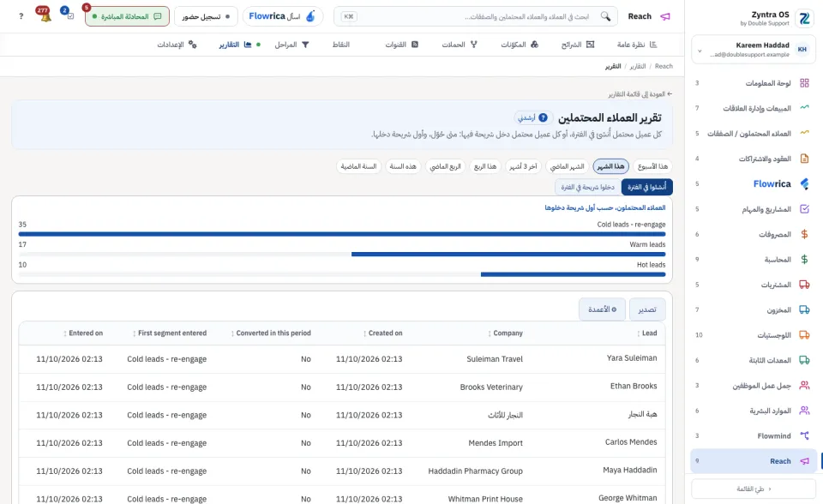Open جمل عمل الموظفين people icon
Viewport: 823px width, 504px height.
point(804,386)
